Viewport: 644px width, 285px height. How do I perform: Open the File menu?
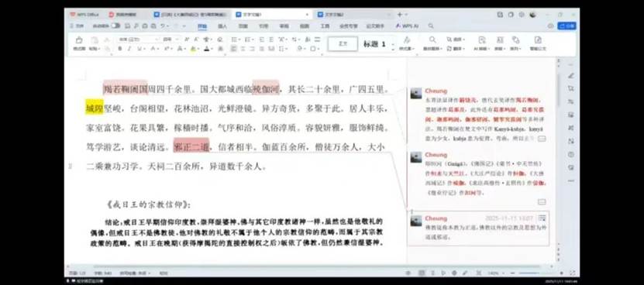click(x=77, y=26)
